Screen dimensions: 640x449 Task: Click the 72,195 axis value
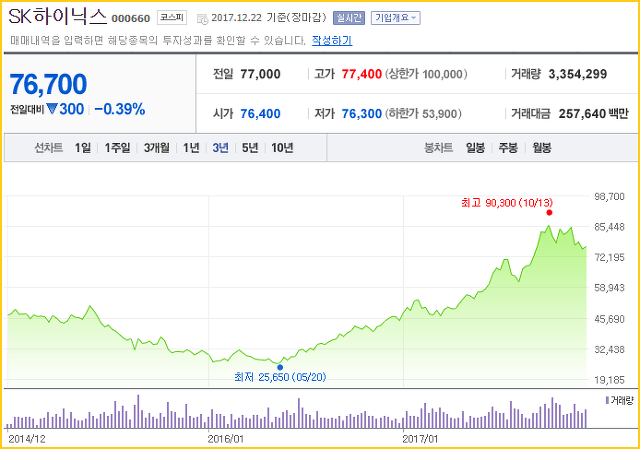[609, 258]
